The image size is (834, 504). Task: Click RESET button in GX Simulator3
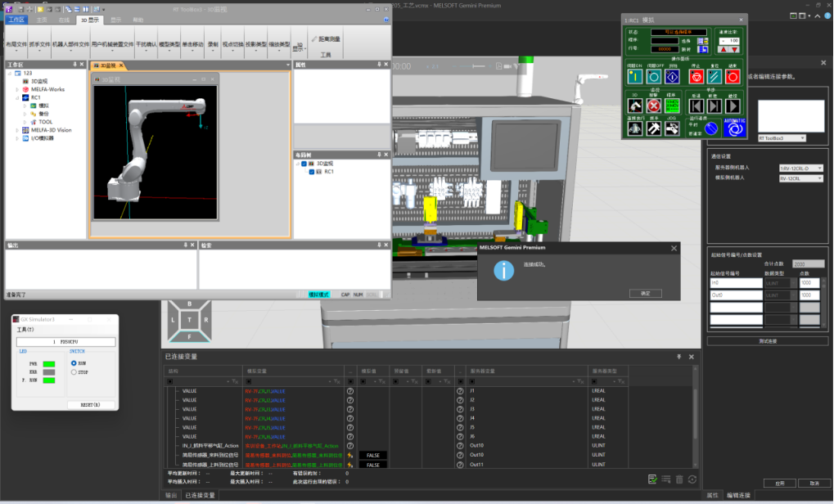[90, 404]
